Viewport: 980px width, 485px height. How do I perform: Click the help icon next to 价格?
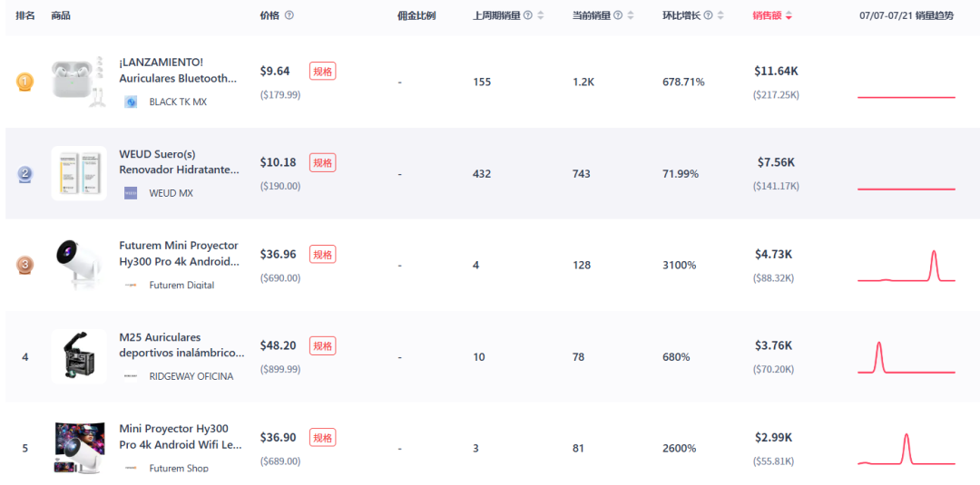click(289, 15)
